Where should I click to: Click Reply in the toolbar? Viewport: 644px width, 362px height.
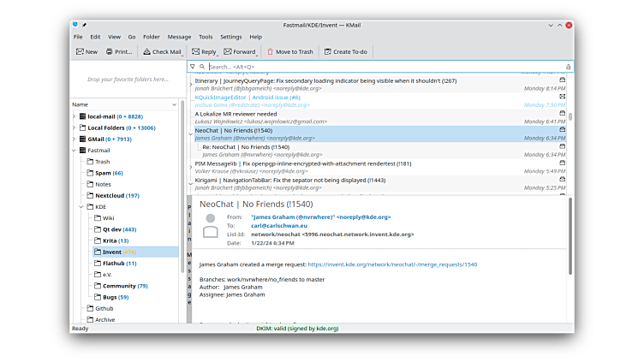coord(204,52)
